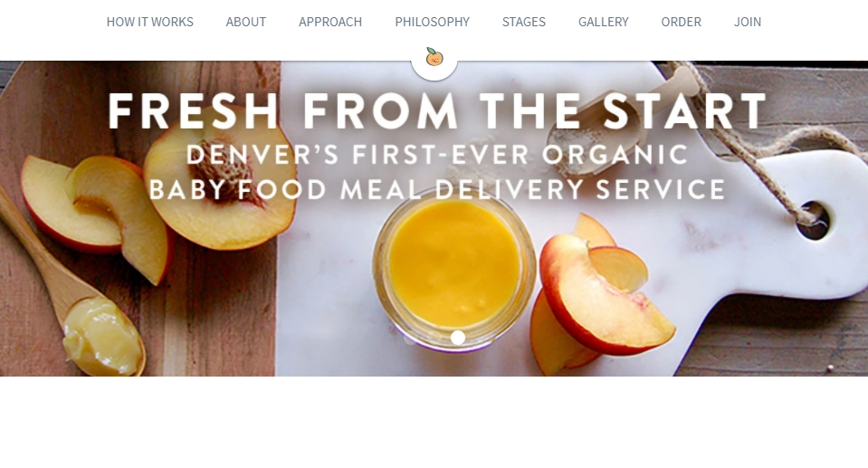Click the Order nav link

tap(681, 22)
